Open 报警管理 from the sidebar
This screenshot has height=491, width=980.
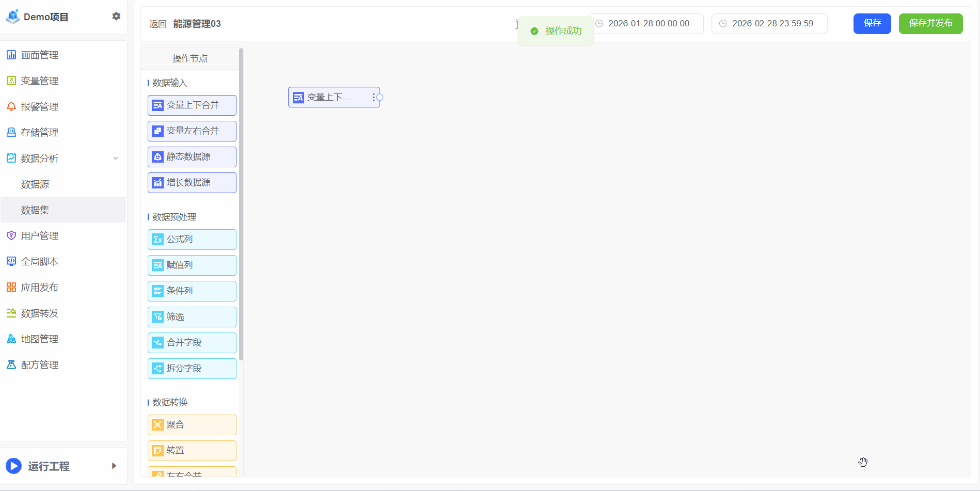click(x=39, y=107)
